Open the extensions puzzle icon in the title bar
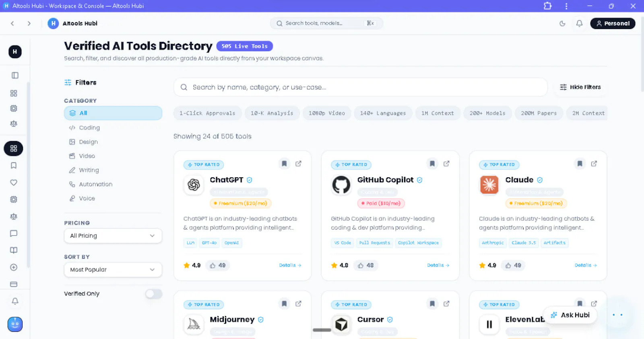The image size is (644, 339). pyautogui.click(x=547, y=6)
